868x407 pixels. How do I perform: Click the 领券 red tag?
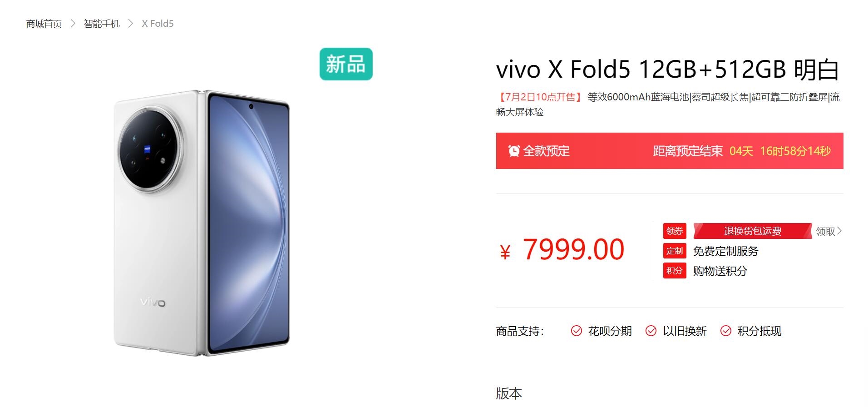(675, 231)
